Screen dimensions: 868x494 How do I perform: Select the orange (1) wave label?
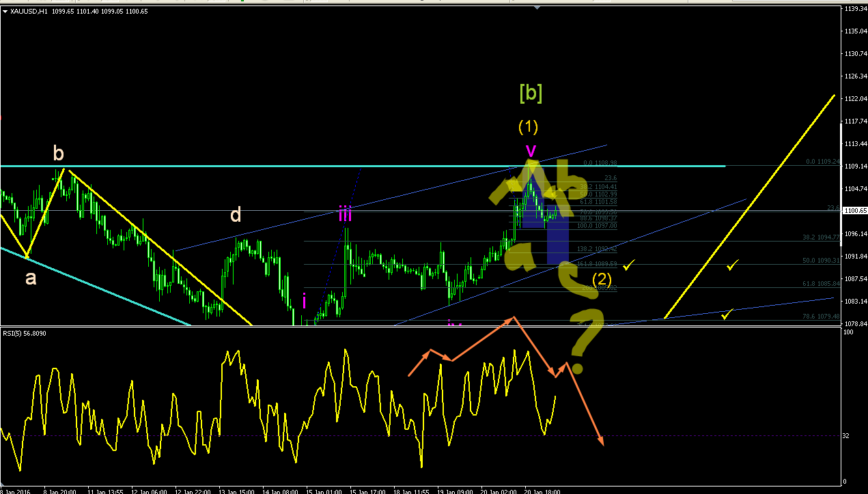tap(528, 126)
